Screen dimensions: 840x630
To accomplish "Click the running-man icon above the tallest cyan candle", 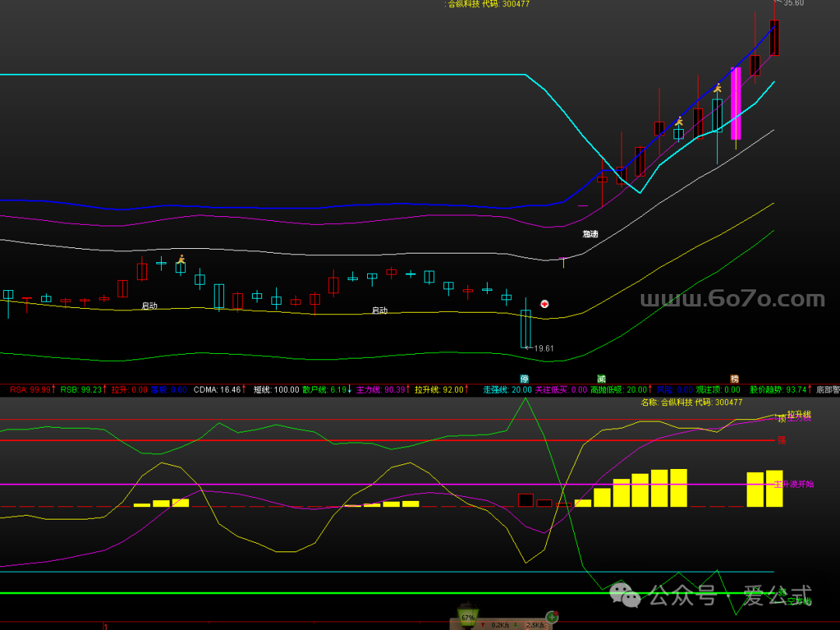I will point(718,89).
